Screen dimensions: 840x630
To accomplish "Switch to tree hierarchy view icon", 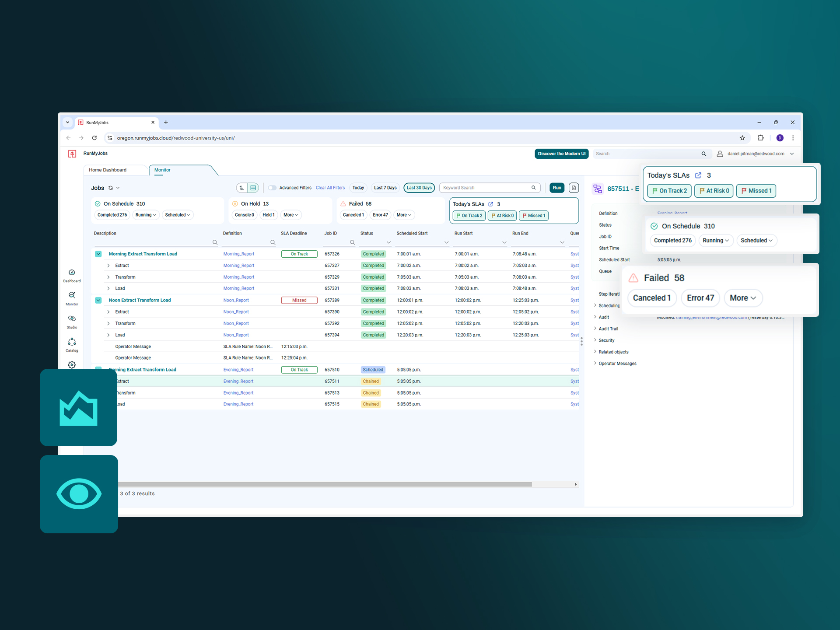I will coord(241,188).
